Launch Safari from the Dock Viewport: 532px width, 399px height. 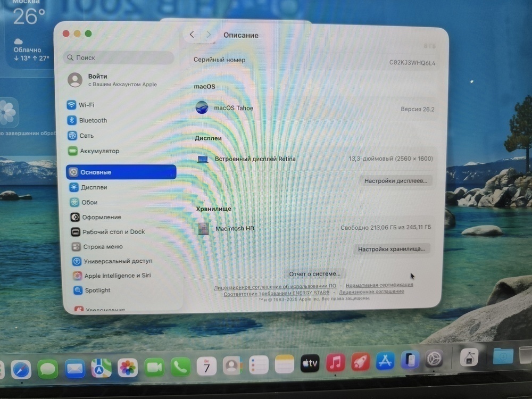(x=21, y=370)
